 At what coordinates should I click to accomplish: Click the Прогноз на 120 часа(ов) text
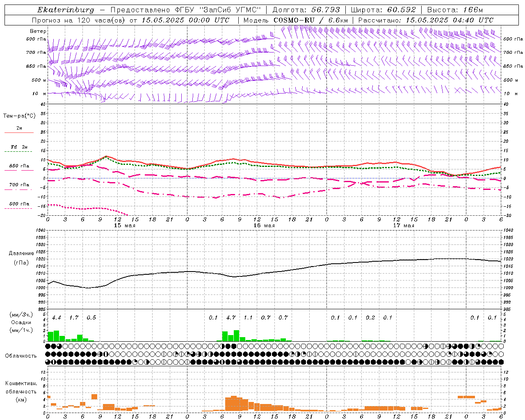[x=79, y=20]
